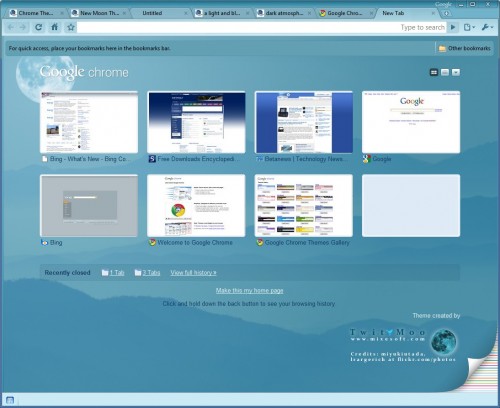Open a new tab with plus button

(446, 13)
